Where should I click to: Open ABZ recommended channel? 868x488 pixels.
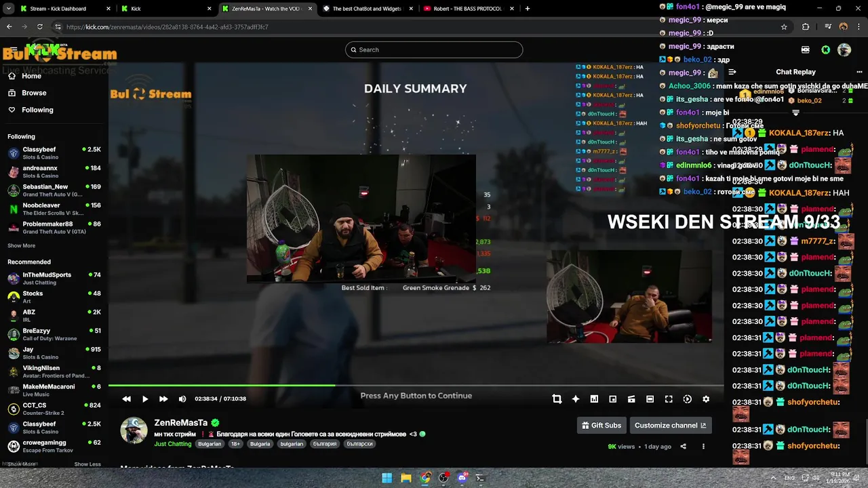[54, 315]
